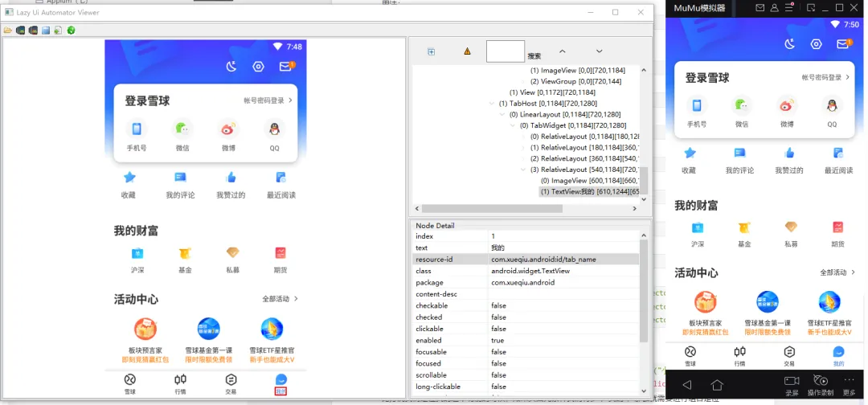
Task: Tap the night mode moon icon in MuMu emulator
Action: tap(790, 44)
